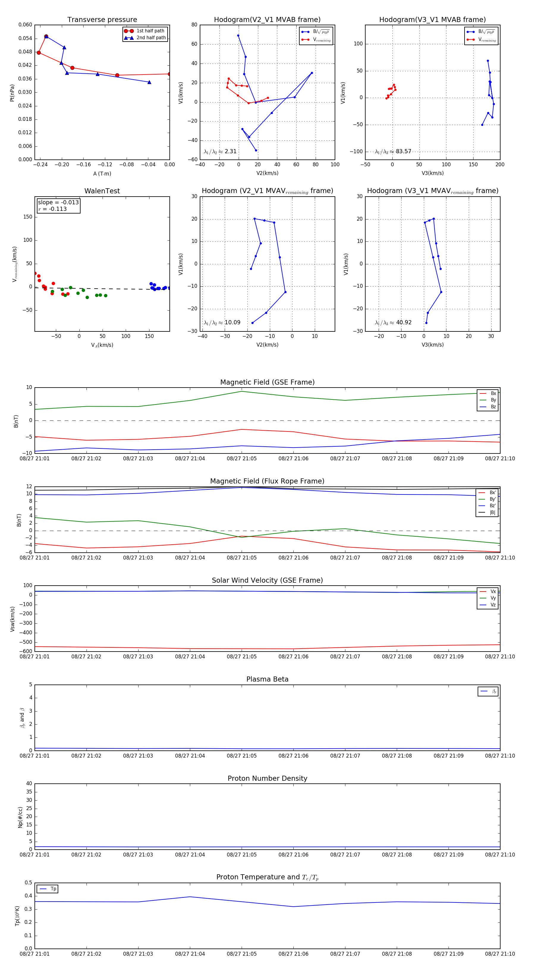Click the B/√(μ0ρ) legend entry in V3_V1 MVAB hodogram
This screenshot has height=980, width=535.
[x=481, y=31]
